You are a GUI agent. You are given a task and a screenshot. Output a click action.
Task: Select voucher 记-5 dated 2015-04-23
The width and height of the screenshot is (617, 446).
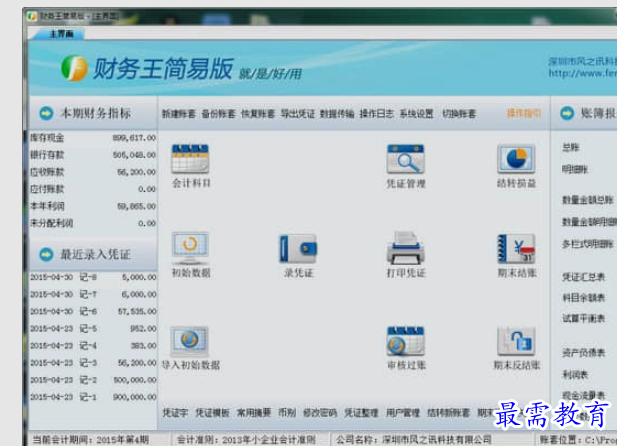point(93,328)
